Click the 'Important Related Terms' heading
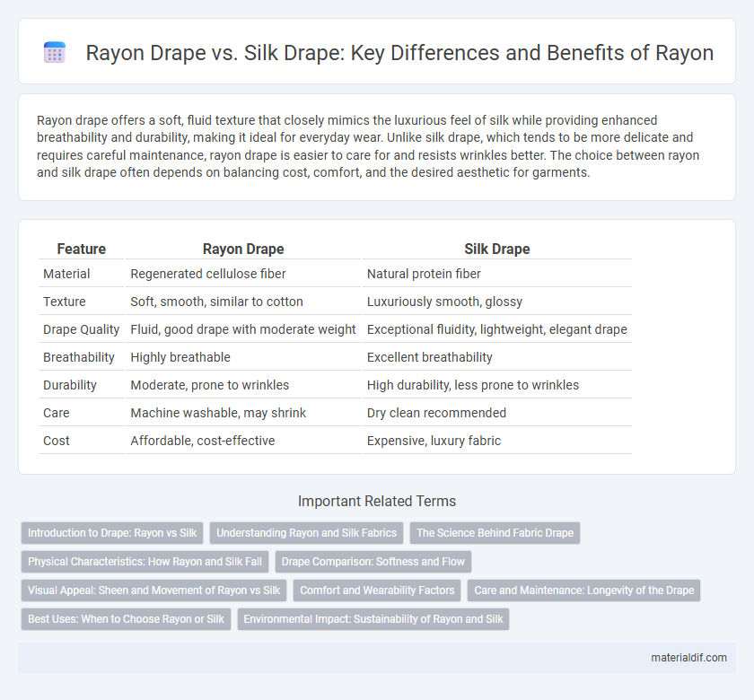Image resolution: width=754 pixels, height=700 pixels. pos(377,501)
